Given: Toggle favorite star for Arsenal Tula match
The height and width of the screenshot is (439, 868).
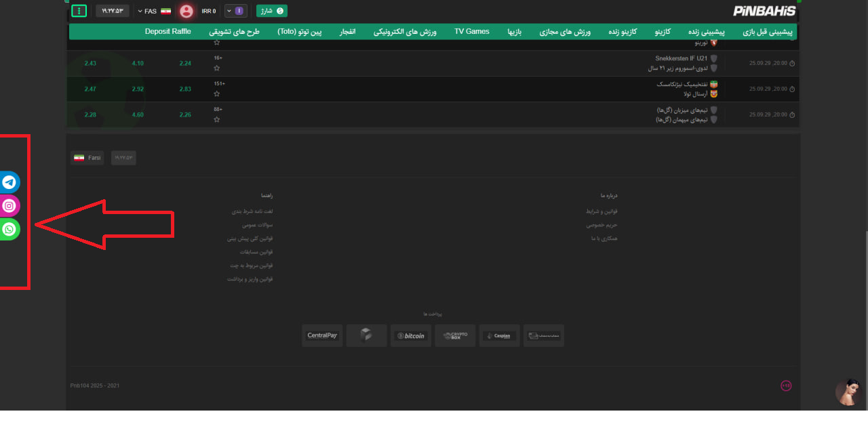Looking at the screenshot, I should click(217, 94).
